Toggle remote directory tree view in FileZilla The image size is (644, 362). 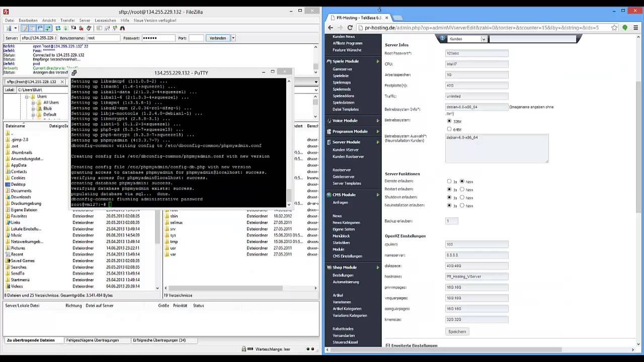[40, 28]
